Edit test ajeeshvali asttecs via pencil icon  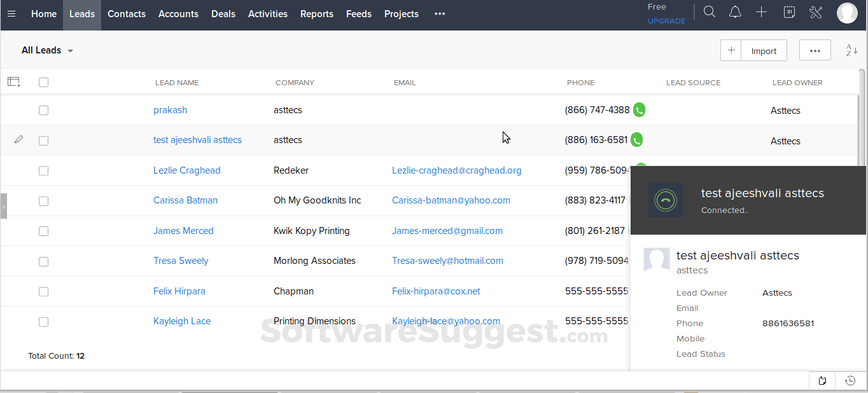tap(18, 139)
